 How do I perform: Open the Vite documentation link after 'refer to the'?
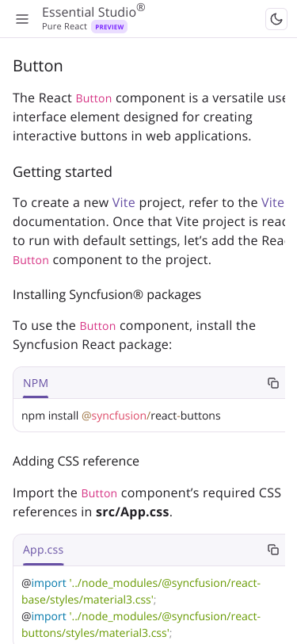click(272, 202)
